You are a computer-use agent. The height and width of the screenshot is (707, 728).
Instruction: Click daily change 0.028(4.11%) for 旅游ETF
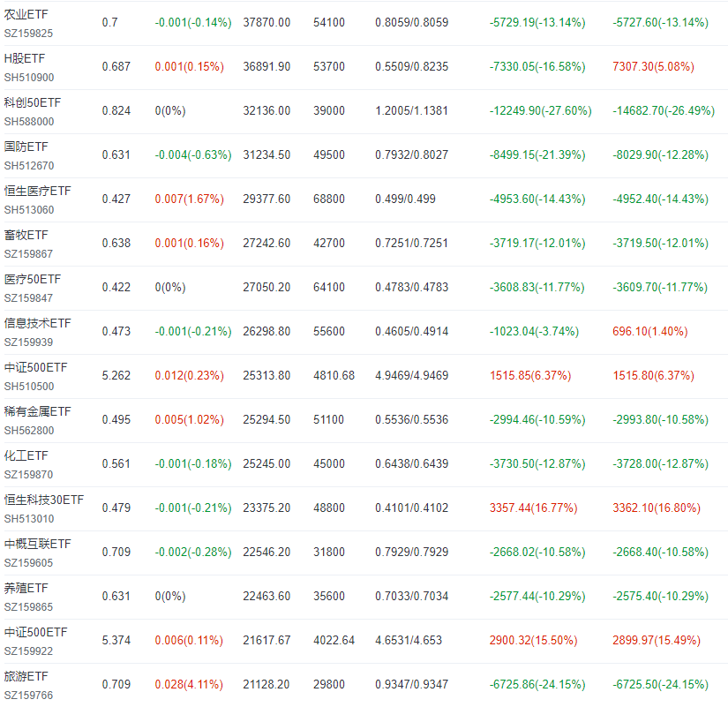pyautogui.click(x=189, y=684)
